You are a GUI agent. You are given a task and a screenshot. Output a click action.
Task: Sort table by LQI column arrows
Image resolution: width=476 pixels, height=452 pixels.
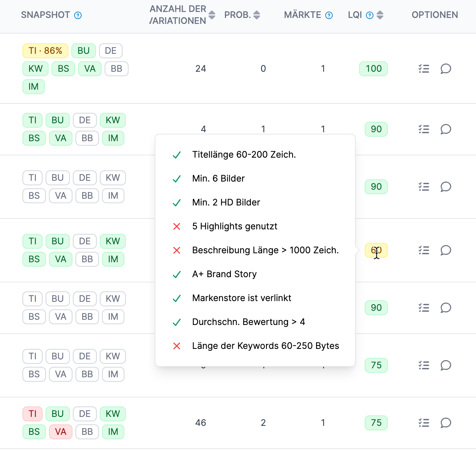pos(380,15)
